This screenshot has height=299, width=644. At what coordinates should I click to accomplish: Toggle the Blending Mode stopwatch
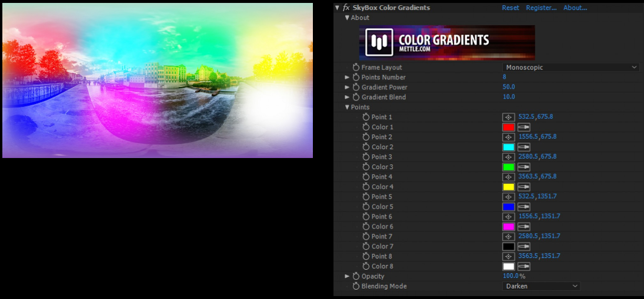pyautogui.click(x=356, y=286)
